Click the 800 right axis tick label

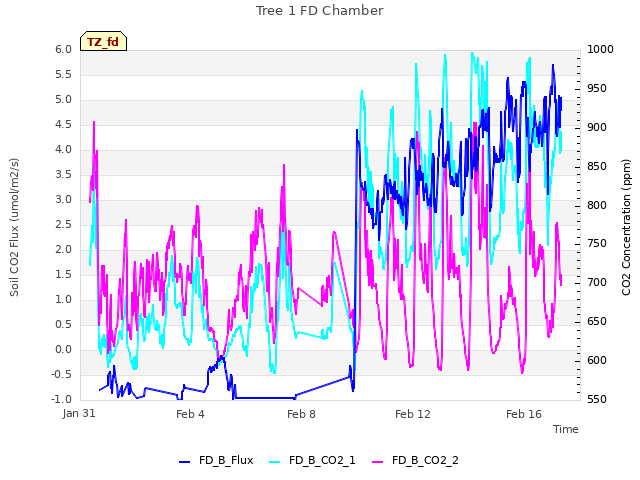(597, 205)
